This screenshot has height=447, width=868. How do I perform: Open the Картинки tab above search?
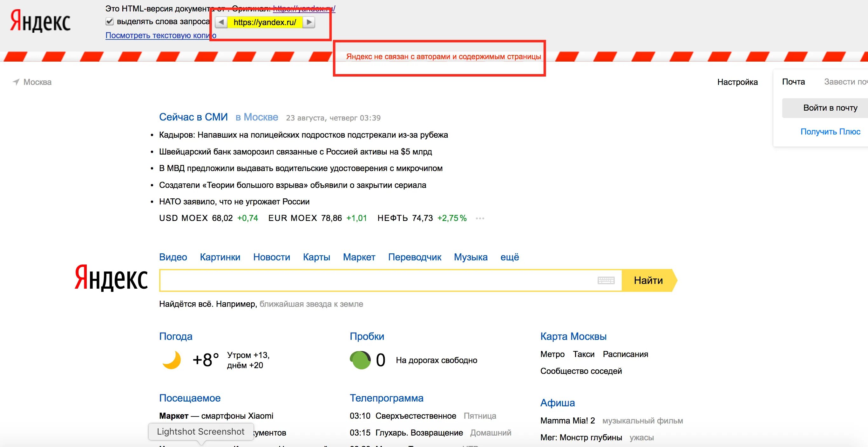[220, 257]
